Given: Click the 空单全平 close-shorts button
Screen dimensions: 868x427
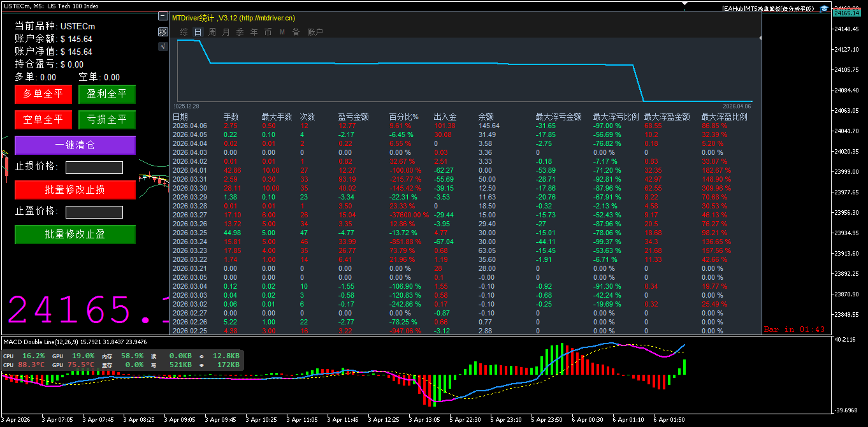Looking at the screenshot, I should pos(43,120).
